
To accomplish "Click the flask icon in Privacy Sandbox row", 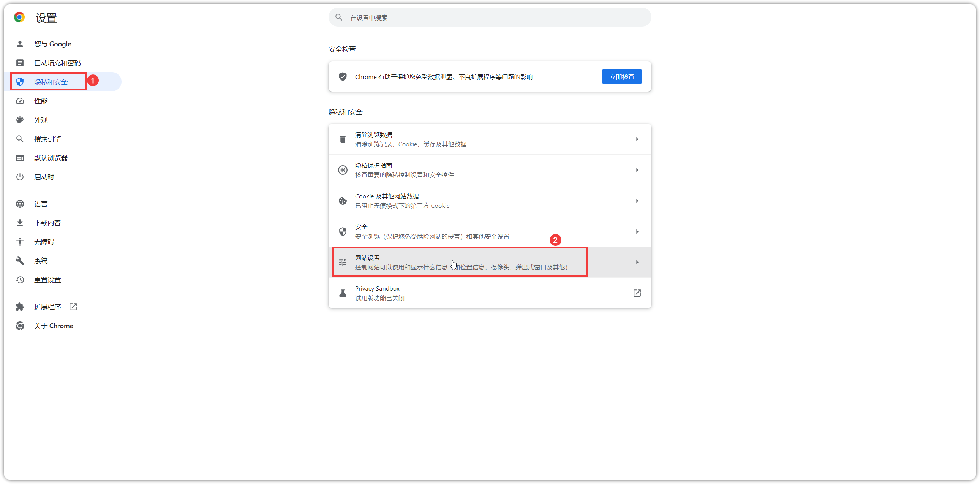I will click(x=342, y=293).
